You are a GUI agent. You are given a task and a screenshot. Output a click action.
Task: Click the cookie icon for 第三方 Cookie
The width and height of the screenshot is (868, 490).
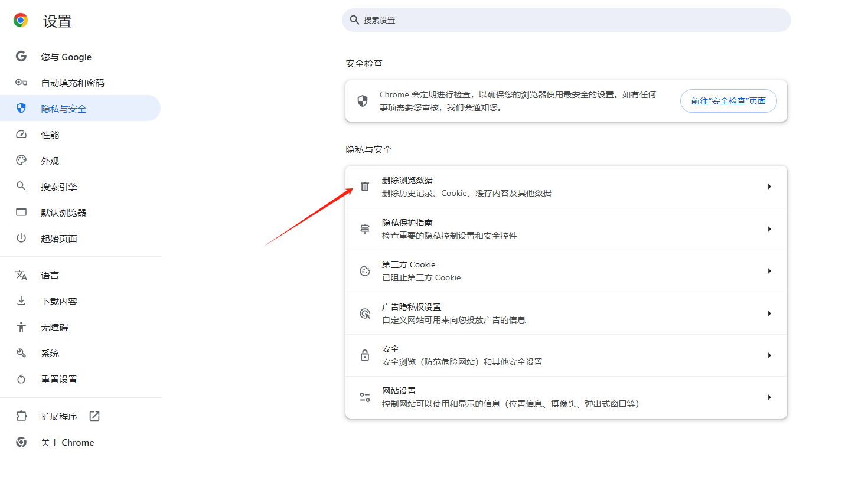point(365,271)
